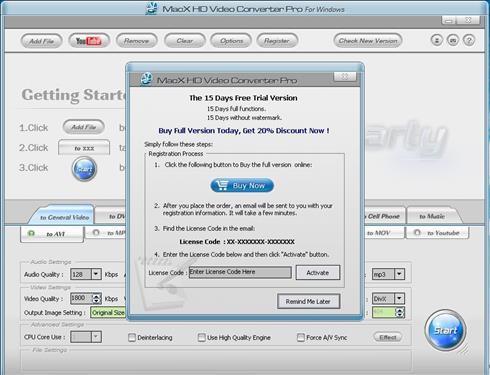Open the Audio Quality 128 dropdown

coord(96,274)
